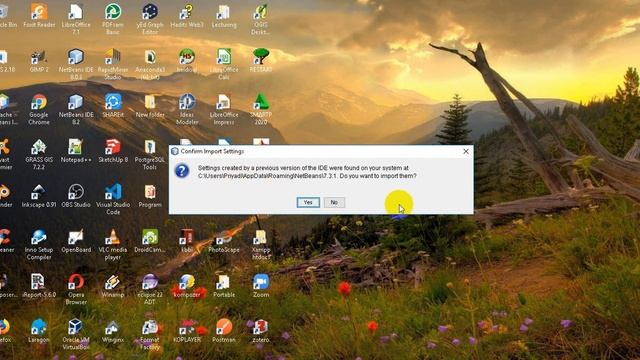640x360 pixels.
Task: Select the DroidCam desktop icon
Action: click(150, 241)
